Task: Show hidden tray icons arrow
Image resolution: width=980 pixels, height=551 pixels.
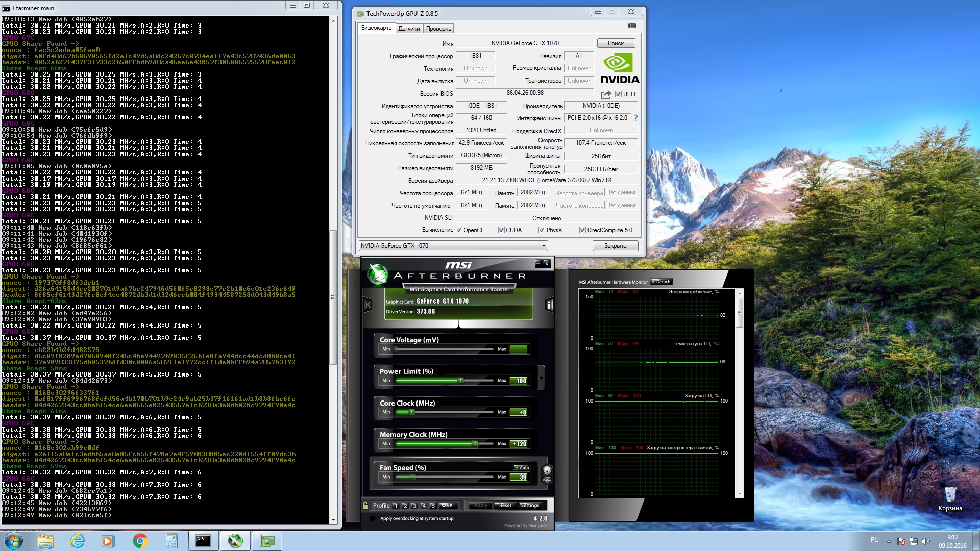Action: click(x=889, y=541)
